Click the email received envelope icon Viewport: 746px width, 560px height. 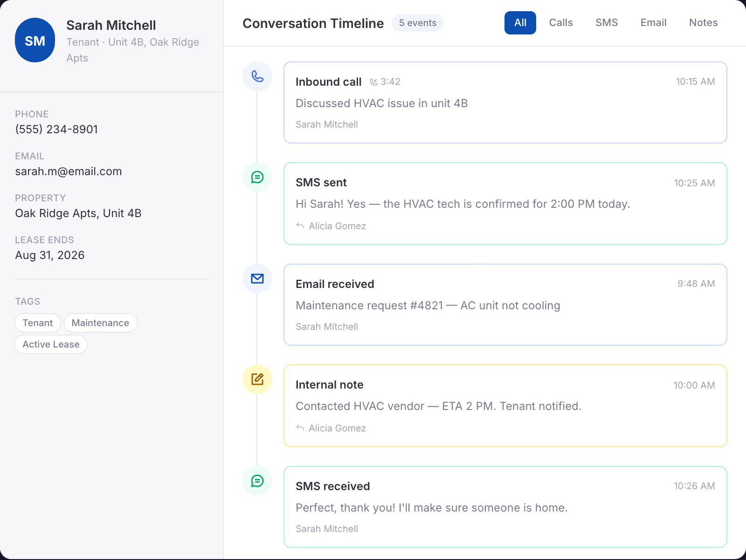257,278
